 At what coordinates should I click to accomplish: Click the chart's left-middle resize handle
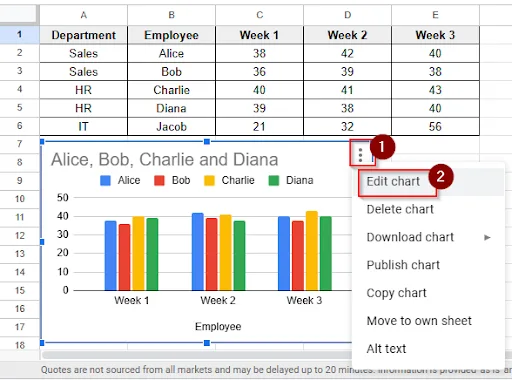click(42, 242)
